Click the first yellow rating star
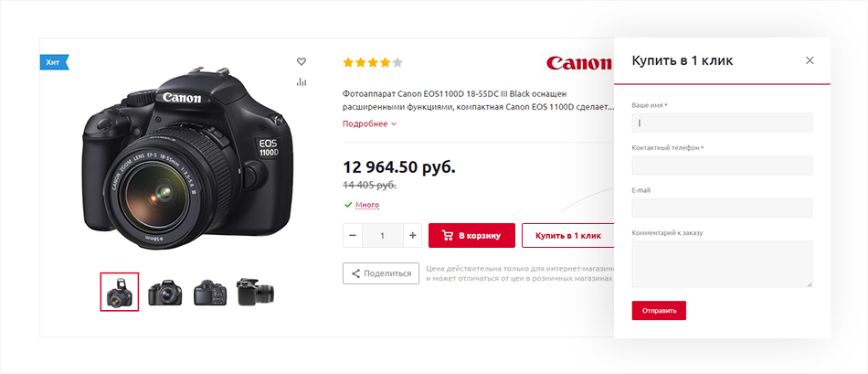The image size is (868, 374). pos(348,62)
